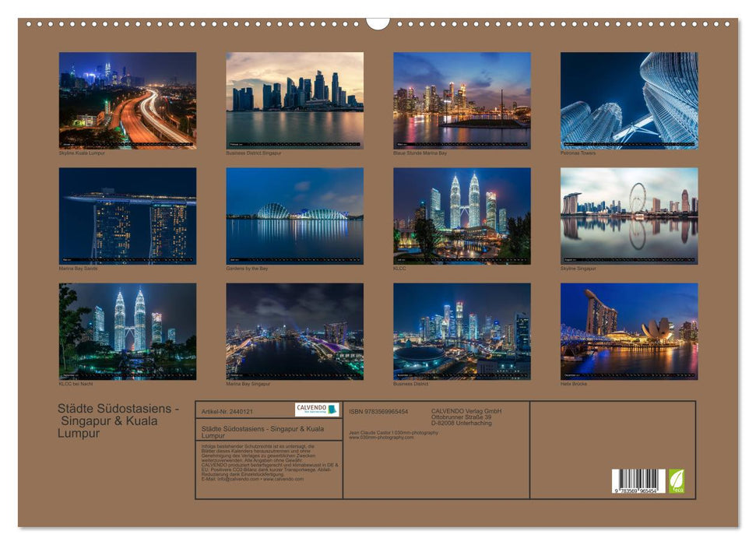Click the boxed calendar title under Artikel-Nr.
This screenshot has height=545, width=756.
(x=262, y=431)
